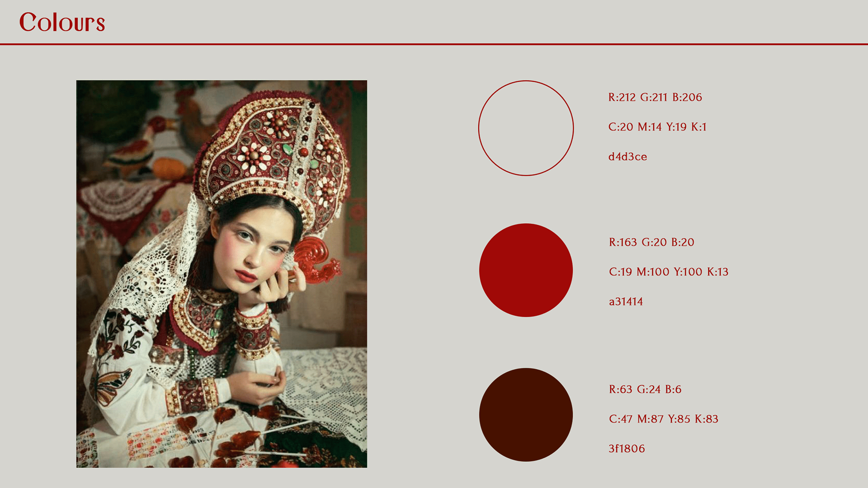868x488 pixels.
Task: Click the red rooster lollipop in photo
Action: [x=316, y=261]
